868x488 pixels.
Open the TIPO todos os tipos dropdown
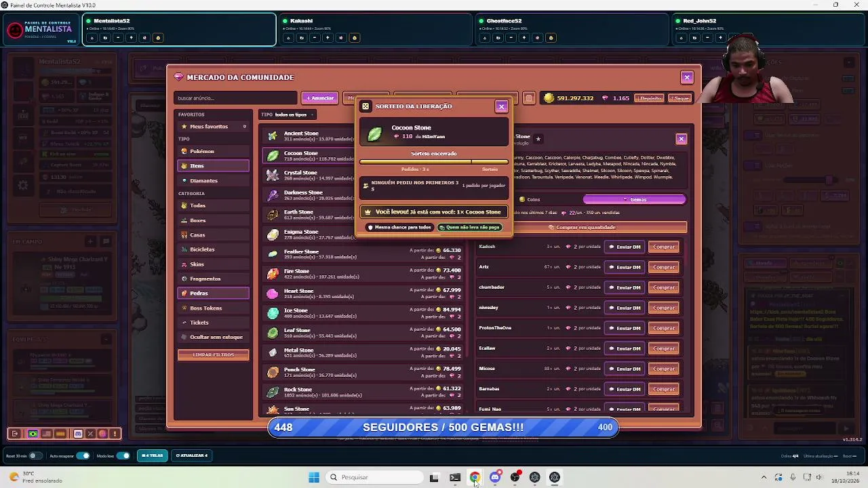click(286, 115)
